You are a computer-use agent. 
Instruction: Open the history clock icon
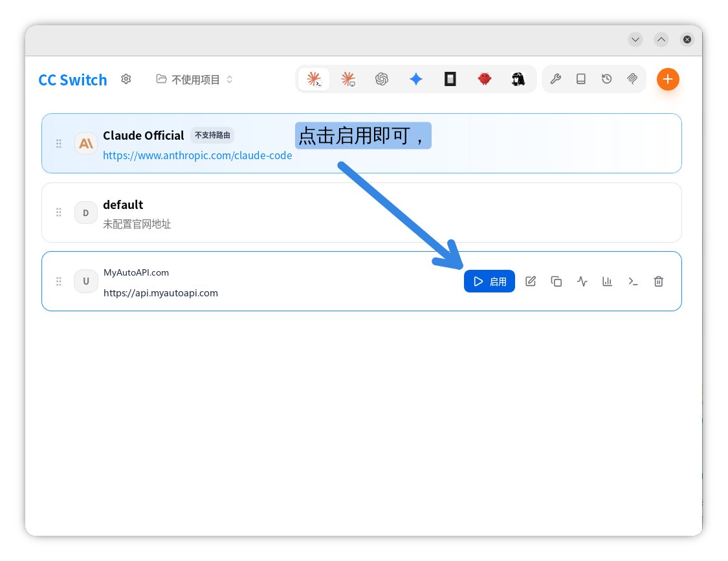click(606, 79)
